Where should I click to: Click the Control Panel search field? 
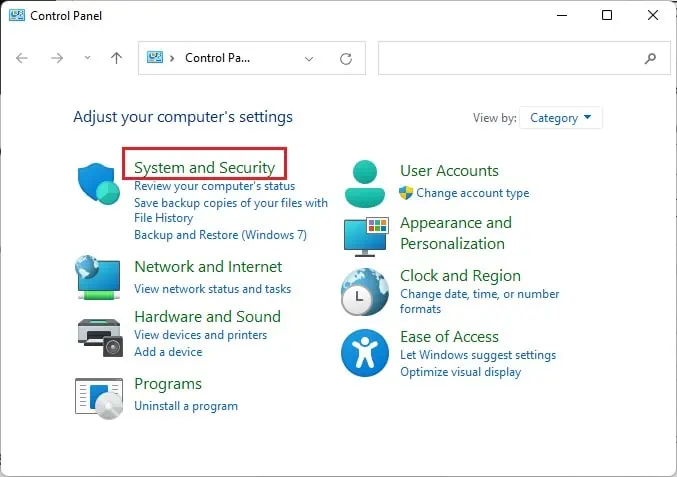[524, 58]
